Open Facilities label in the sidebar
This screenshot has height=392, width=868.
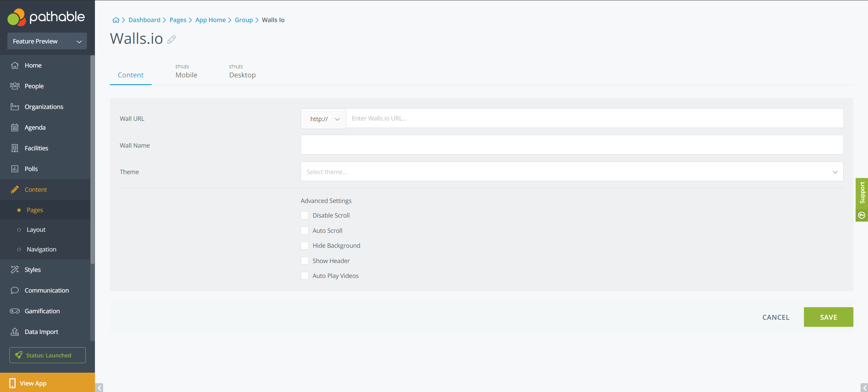(x=37, y=148)
